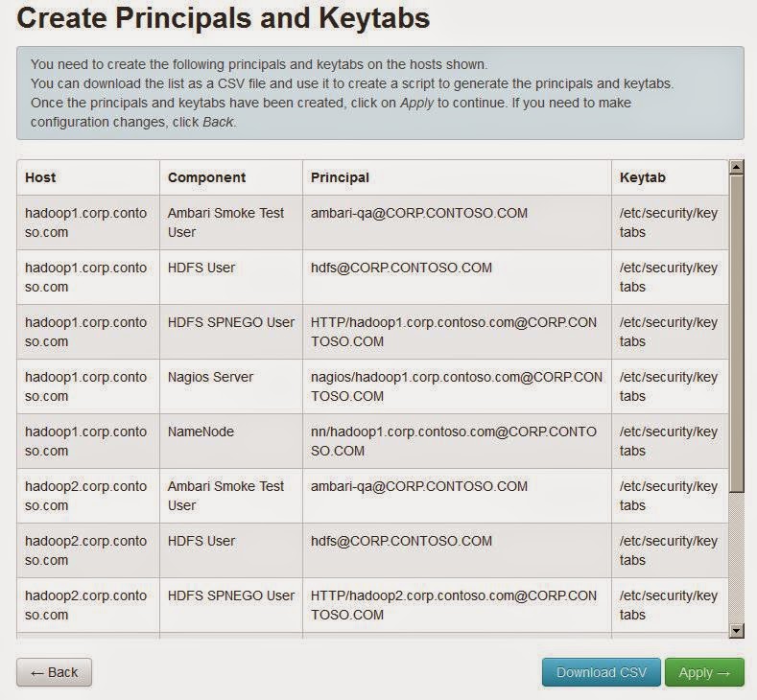Click the Host column header
The width and height of the screenshot is (757, 700).
[x=41, y=177]
